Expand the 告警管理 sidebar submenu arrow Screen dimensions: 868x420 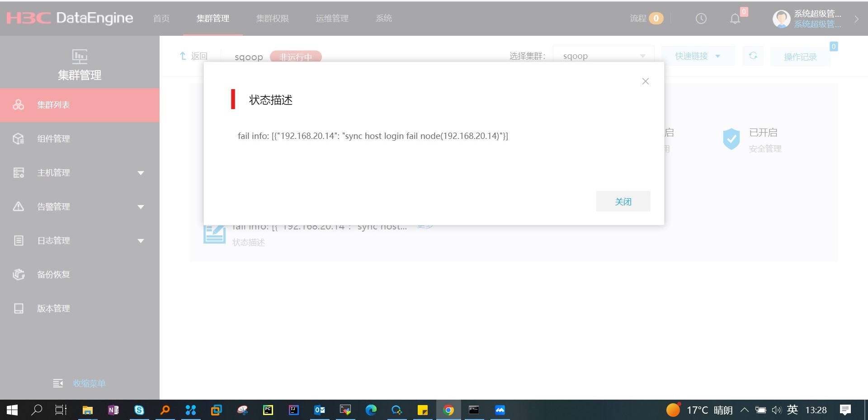[x=141, y=207]
